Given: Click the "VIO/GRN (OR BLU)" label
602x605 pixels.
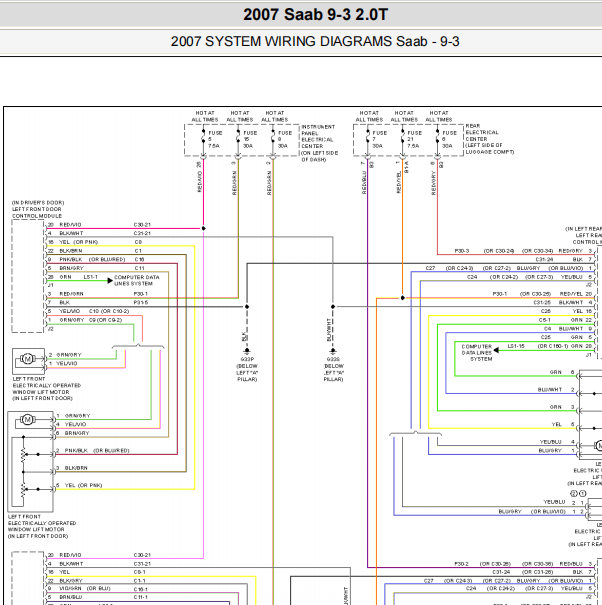Looking at the screenshot, I should click(x=85, y=589).
